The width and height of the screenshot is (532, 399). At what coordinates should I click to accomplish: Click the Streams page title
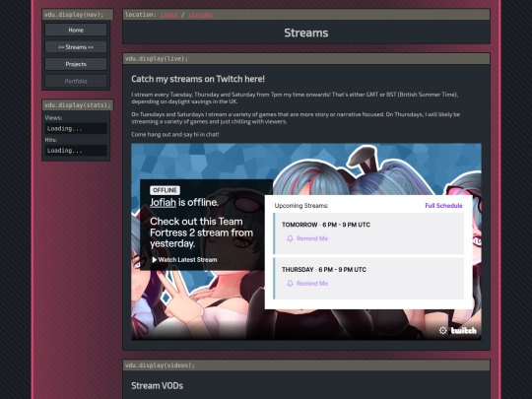click(306, 33)
